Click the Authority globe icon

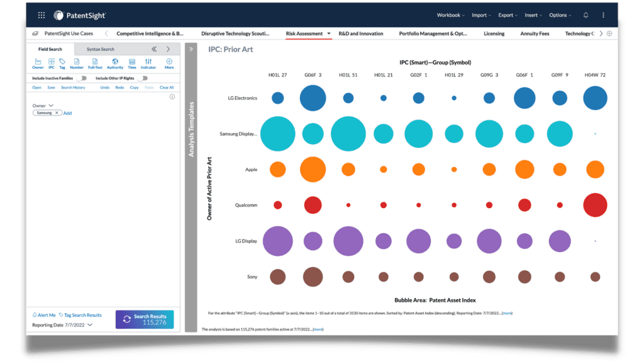coord(115,60)
